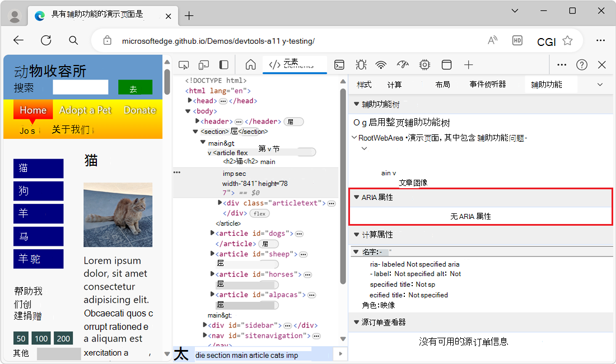Image resolution: width=616 pixels, height=364 pixels.
Task: Activate the inspect element tool
Action: coord(184,65)
